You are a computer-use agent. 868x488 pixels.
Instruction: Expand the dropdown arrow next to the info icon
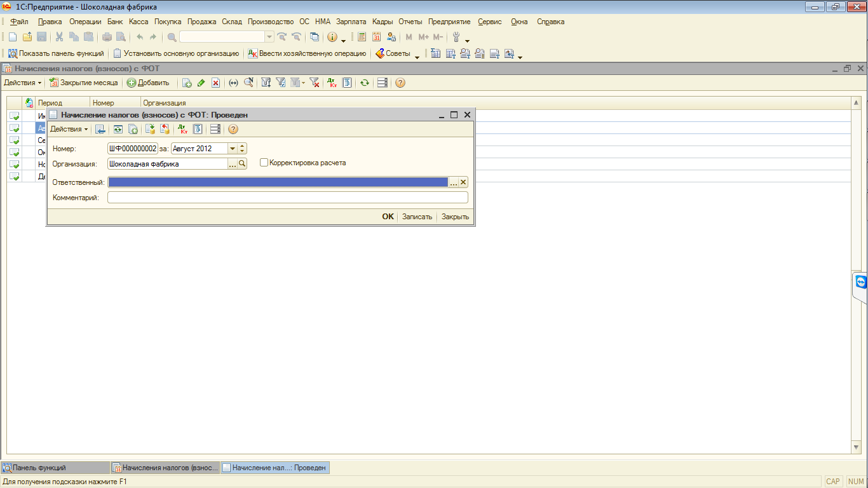point(343,39)
